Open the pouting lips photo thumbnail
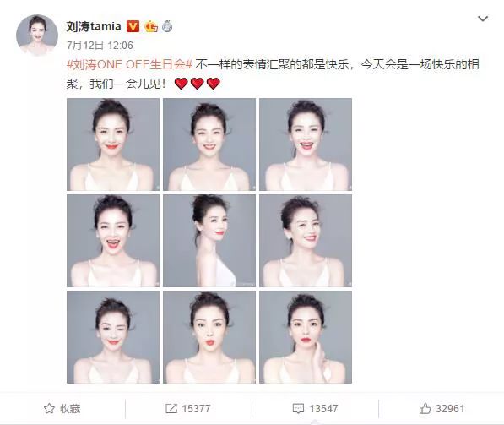The height and width of the screenshot is (425, 504). (209, 337)
